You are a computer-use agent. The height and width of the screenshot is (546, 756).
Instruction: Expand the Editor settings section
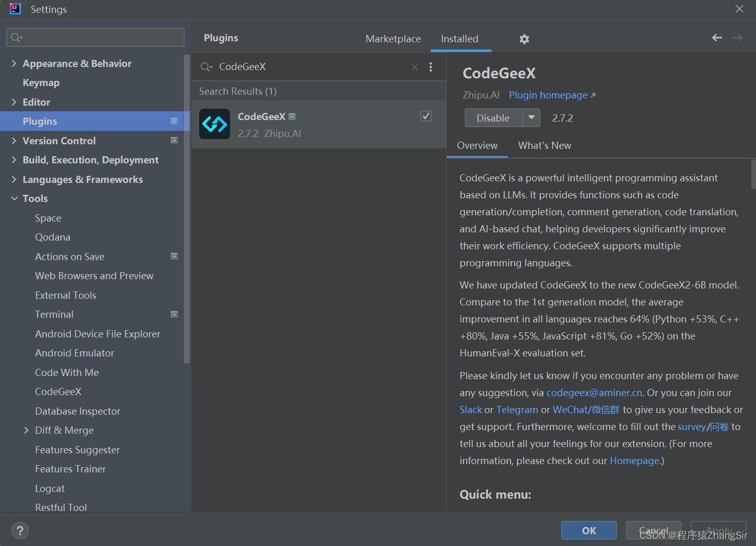click(x=14, y=102)
